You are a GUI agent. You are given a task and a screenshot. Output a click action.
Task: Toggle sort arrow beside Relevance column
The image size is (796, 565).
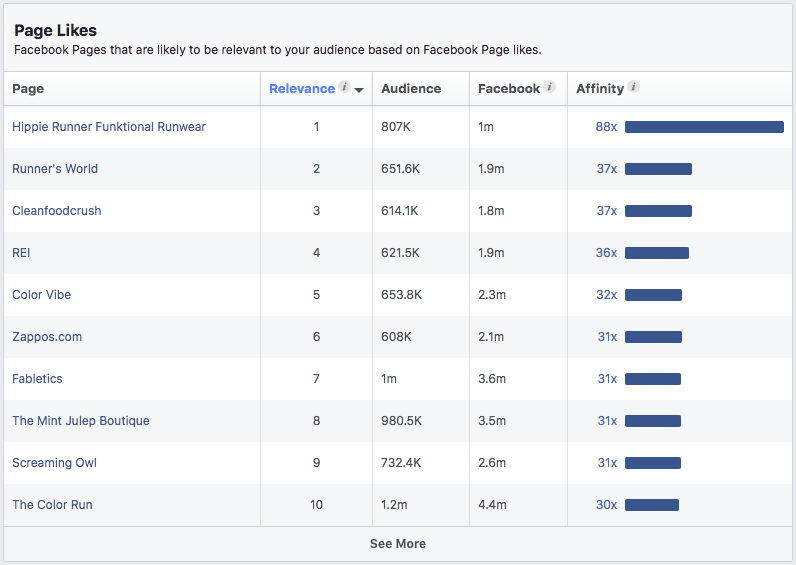point(359,90)
